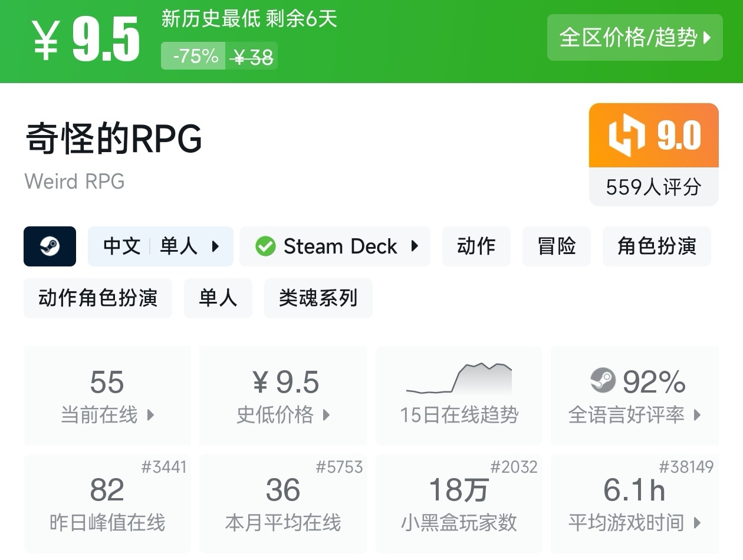This screenshot has height=560, width=743.
Task: Open the 当前在线 current players stat
Action: coord(107,396)
